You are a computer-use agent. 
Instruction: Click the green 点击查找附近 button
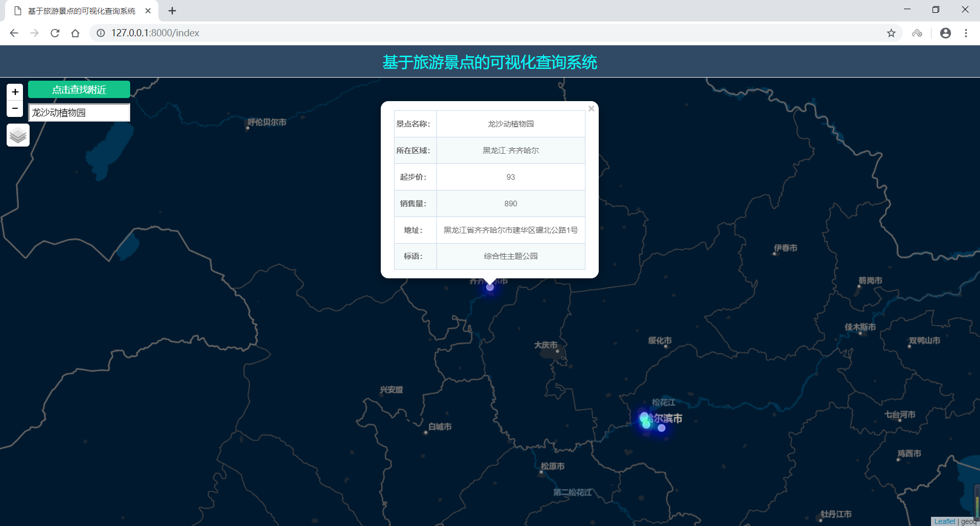(79, 89)
